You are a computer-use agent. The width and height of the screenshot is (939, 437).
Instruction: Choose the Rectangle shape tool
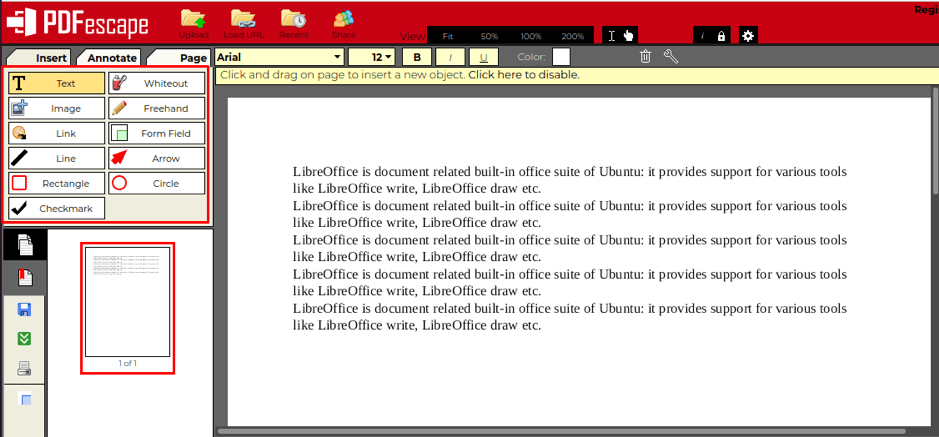pos(56,184)
